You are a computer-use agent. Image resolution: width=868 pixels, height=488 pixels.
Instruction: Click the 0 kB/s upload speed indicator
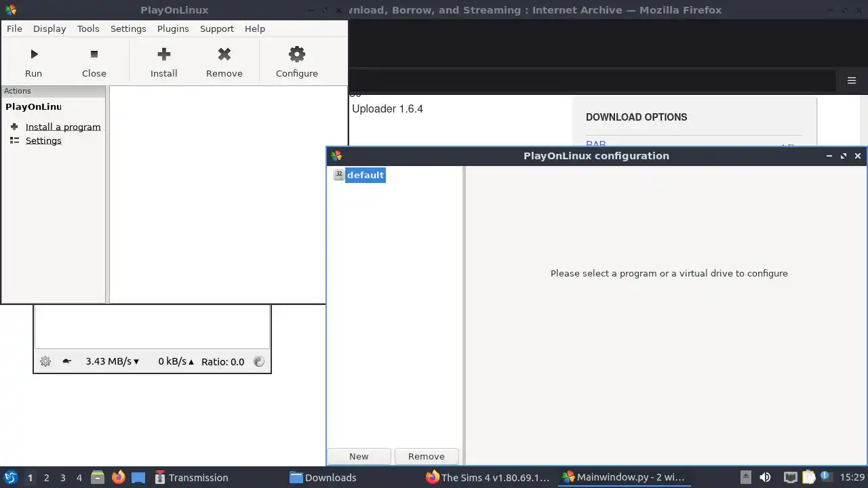click(x=176, y=361)
